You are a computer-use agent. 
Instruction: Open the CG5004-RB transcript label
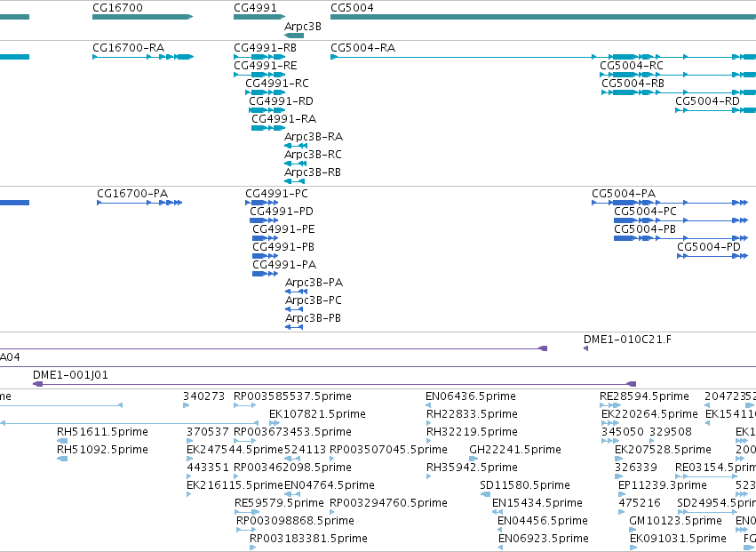pyautogui.click(x=633, y=84)
